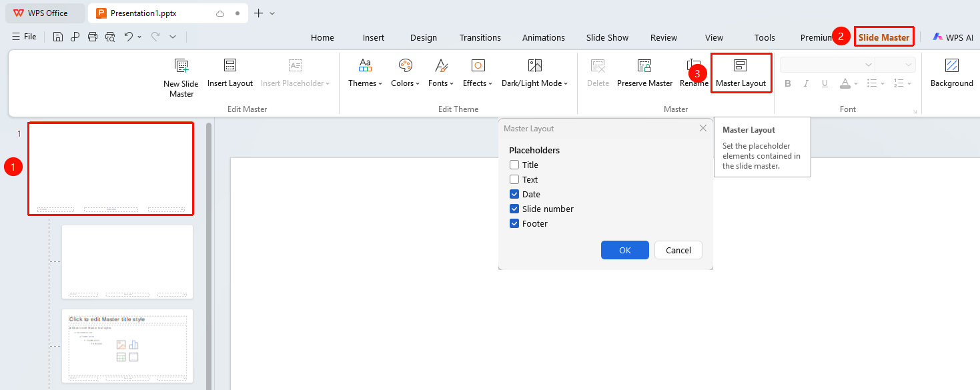The width and height of the screenshot is (980, 390).
Task: Uncheck the Date placeholder
Action: click(514, 194)
